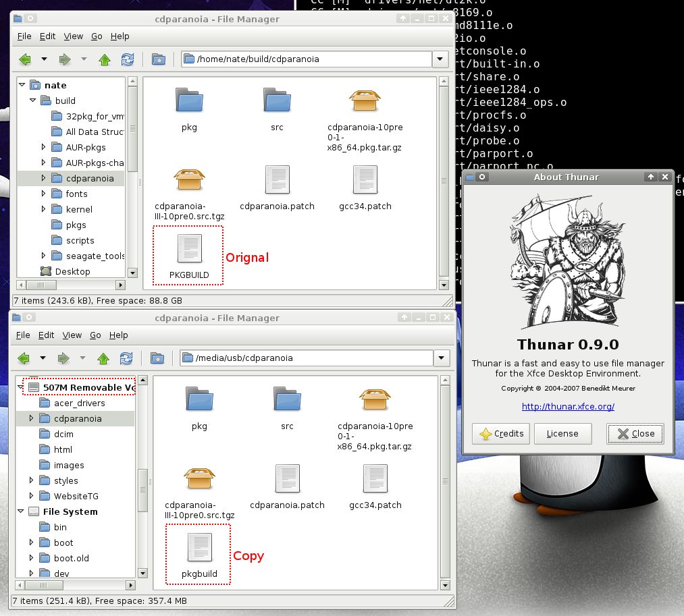
Task: Open the View menu in top File Manager
Action: click(x=73, y=36)
